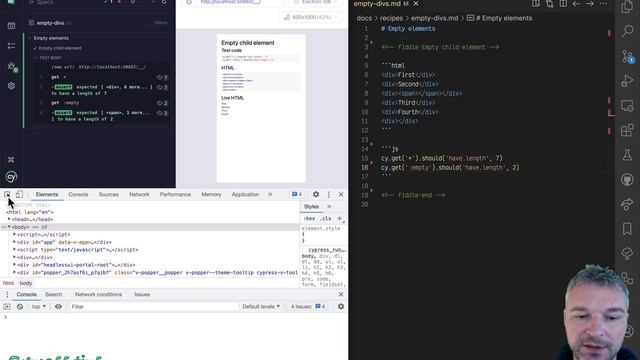Click split editor icon in editor title bar
The image size is (640, 360).
pos(563,4)
